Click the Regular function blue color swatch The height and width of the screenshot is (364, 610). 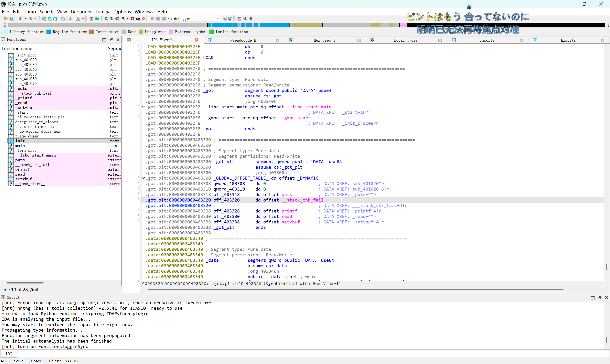(49, 32)
